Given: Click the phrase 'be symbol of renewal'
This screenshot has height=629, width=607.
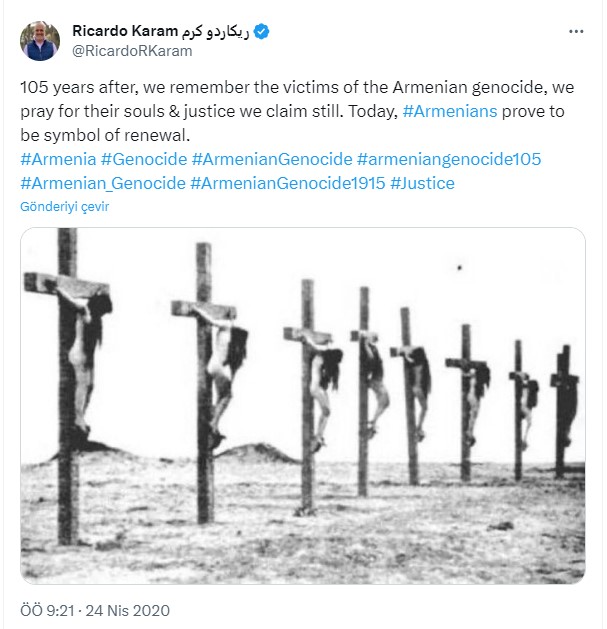Looking at the screenshot, I should [105, 136].
